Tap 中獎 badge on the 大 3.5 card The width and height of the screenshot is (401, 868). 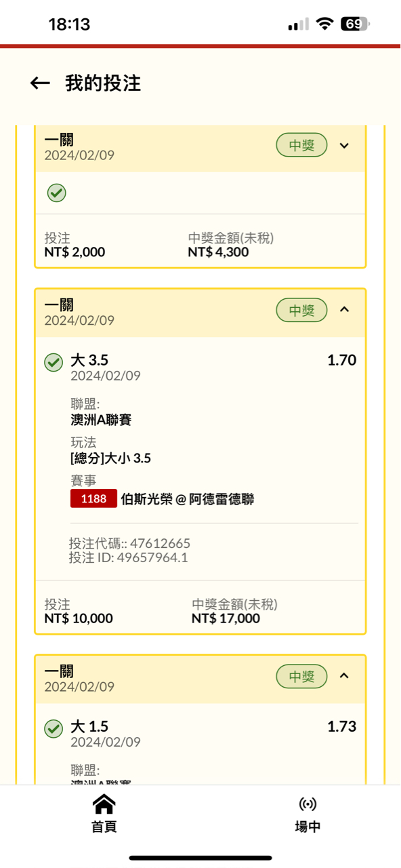pyautogui.click(x=301, y=310)
